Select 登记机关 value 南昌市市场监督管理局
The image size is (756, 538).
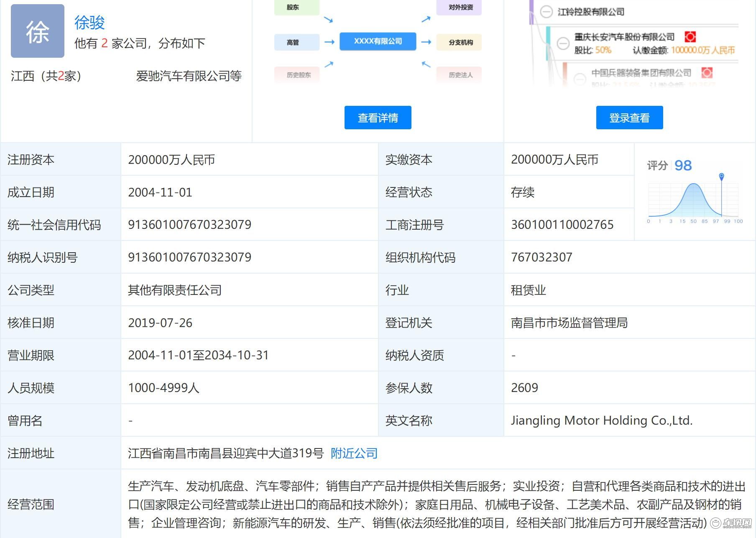click(x=569, y=323)
